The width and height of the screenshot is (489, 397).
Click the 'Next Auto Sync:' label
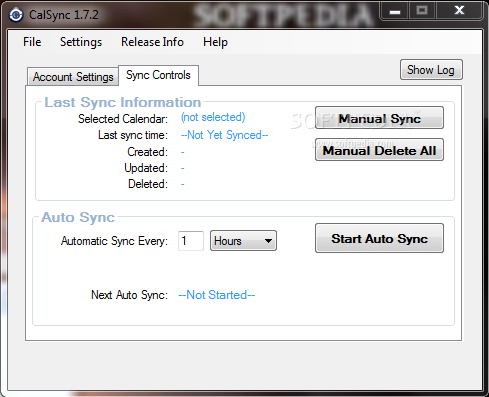click(129, 295)
